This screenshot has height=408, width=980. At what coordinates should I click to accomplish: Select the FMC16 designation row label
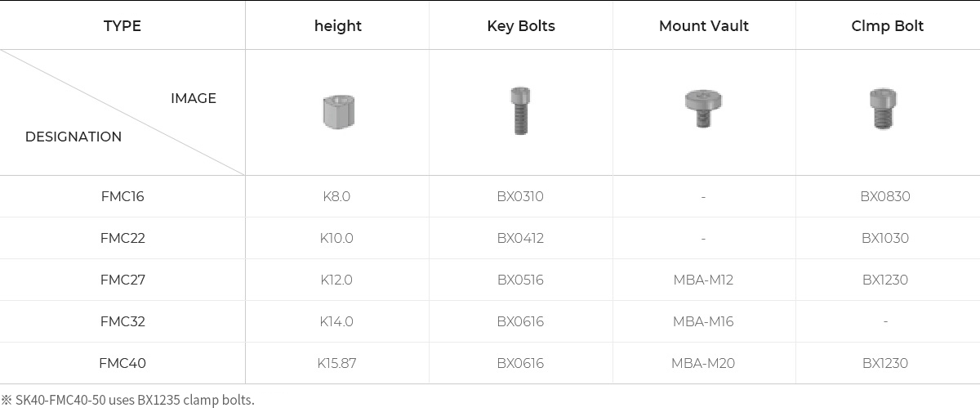[x=122, y=196]
